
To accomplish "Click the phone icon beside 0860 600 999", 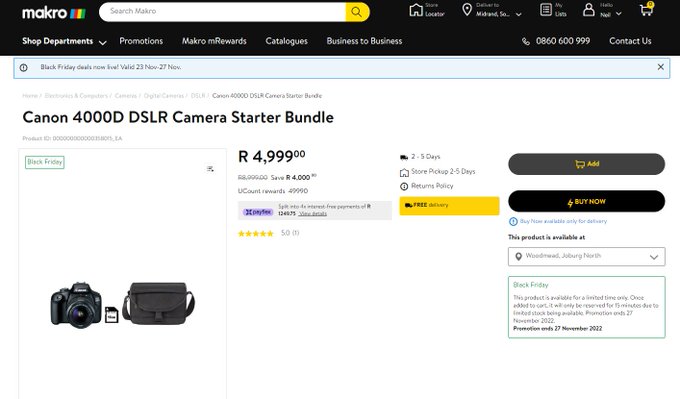I will [526, 42].
